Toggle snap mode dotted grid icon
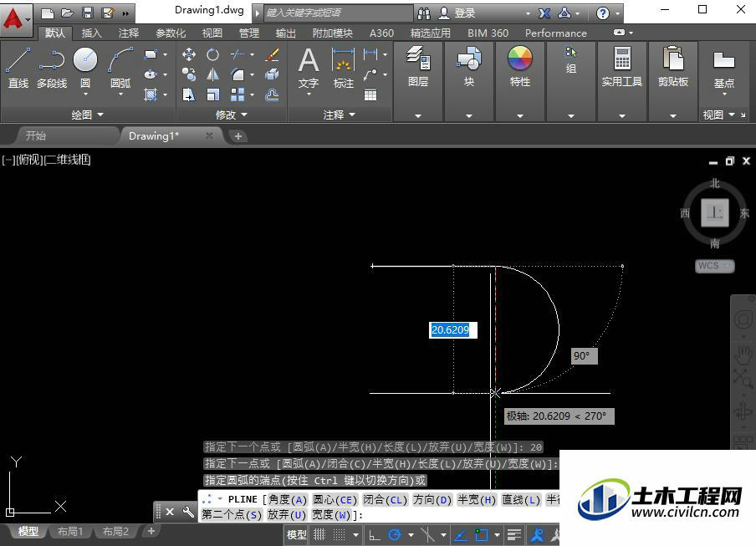This screenshot has height=546, width=756. tap(340, 534)
